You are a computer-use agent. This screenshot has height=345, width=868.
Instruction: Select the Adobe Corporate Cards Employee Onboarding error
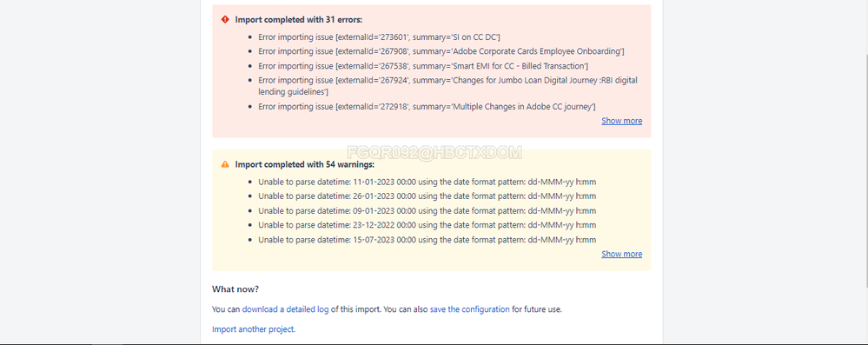click(x=441, y=51)
